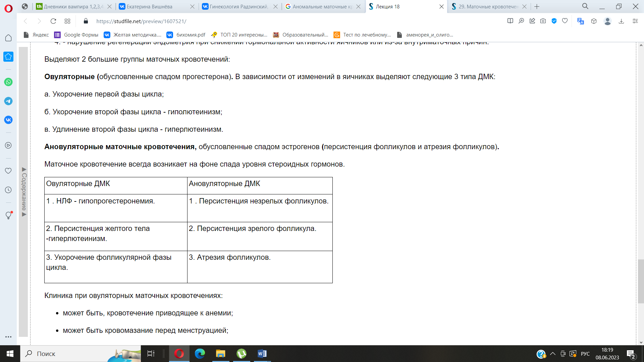Open the edit/share page icon in address bar
The image size is (644, 362).
[x=532, y=21]
